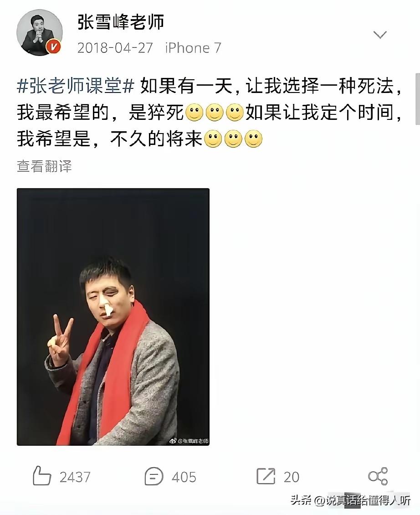Expand the post options chevron
420x515 pixels.
(380, 35)
